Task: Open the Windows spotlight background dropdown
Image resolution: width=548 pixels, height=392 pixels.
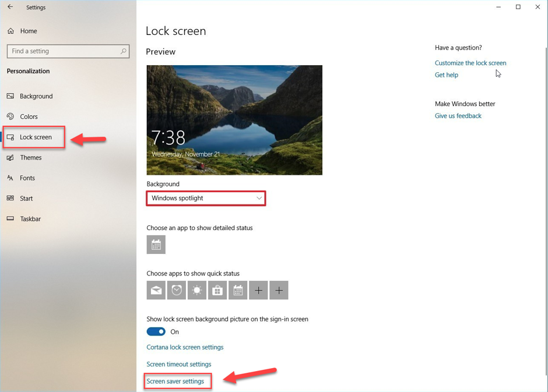Action: point(206,198)
